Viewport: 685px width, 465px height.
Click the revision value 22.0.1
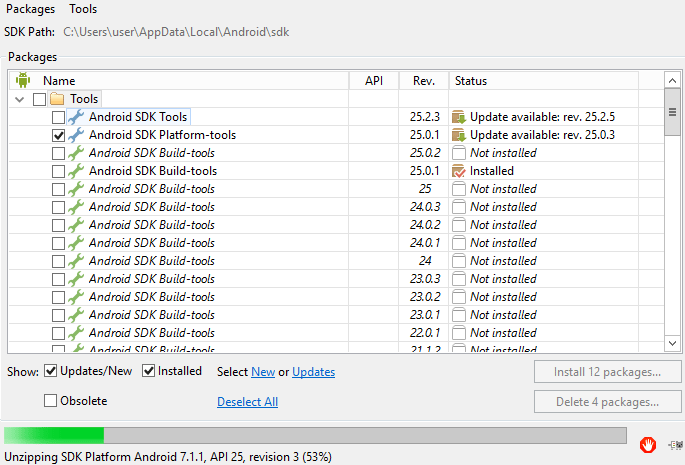425,333
